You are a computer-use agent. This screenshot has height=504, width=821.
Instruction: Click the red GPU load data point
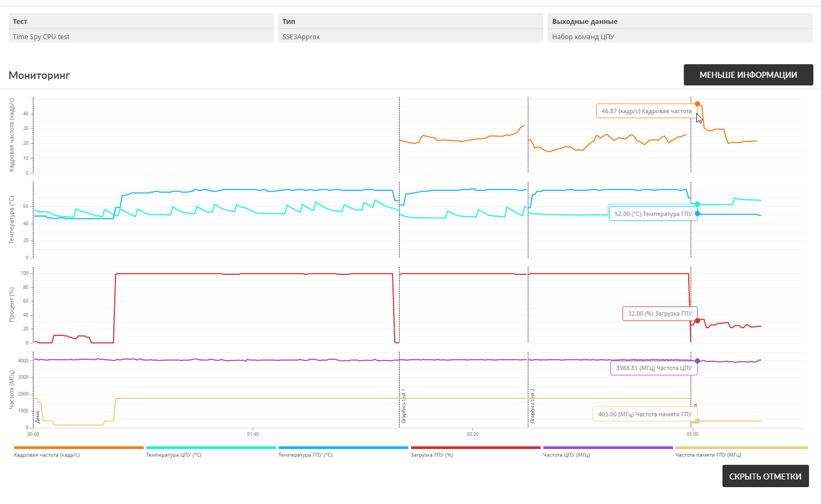click(x=697, y=321)
